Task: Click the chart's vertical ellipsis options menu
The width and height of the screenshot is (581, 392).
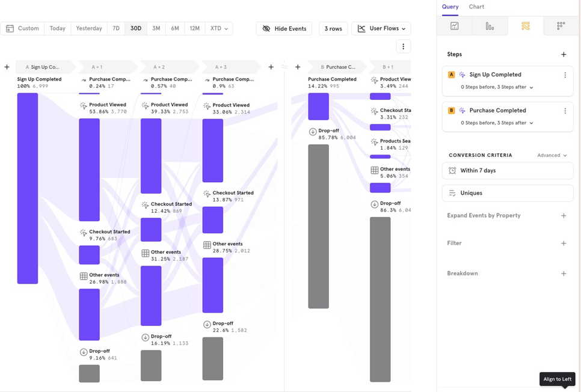Action: pos(403,46)
